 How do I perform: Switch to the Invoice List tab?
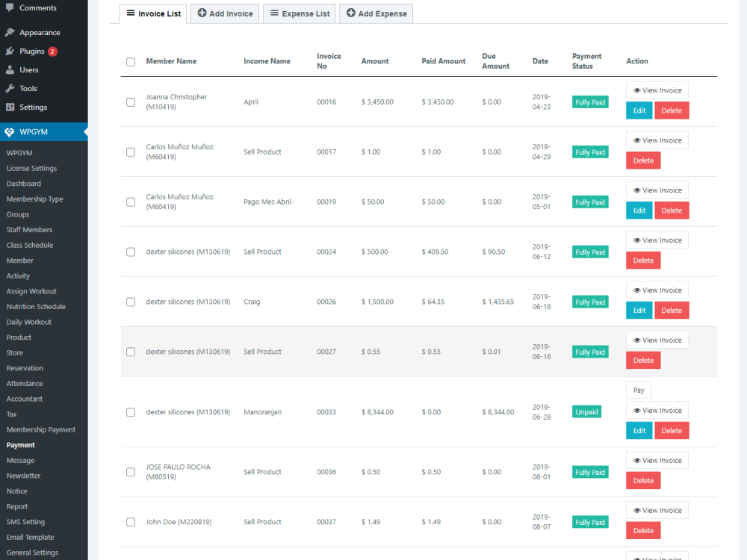click(153, 13)
